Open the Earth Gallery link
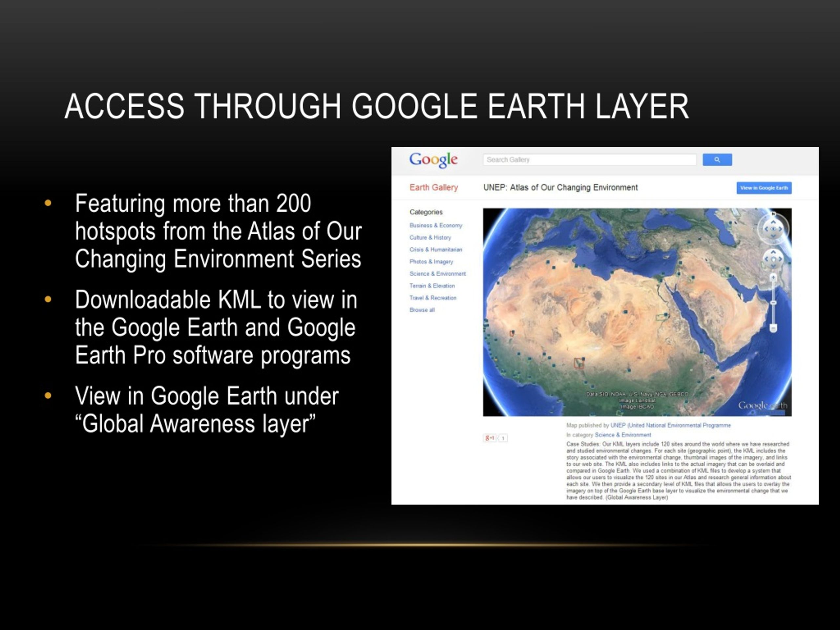The height and width of the screenshot is (630, 840). click(434, 188)
